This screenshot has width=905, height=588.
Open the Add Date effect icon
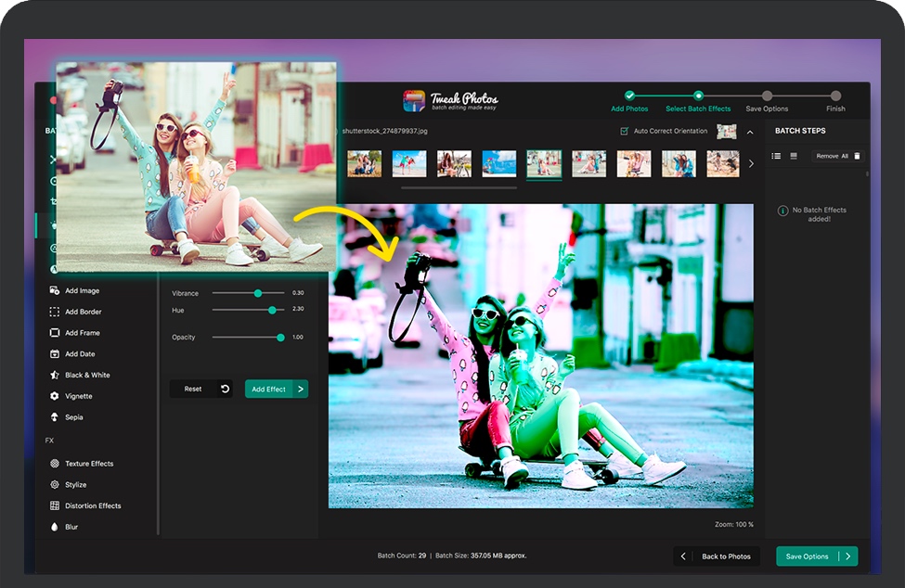pyautogui.click(x=55, y=354)
